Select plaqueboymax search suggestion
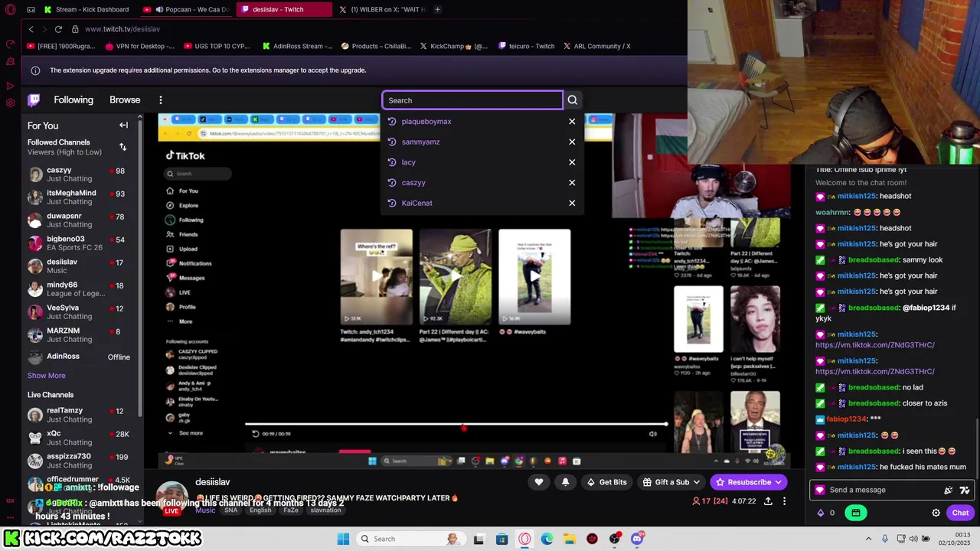 click(482, 122)
